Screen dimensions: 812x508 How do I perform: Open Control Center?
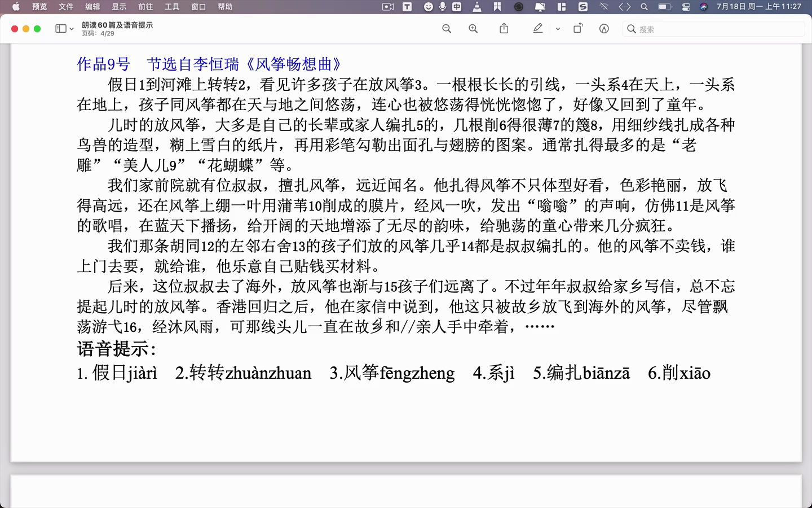[x=686, y=7]
